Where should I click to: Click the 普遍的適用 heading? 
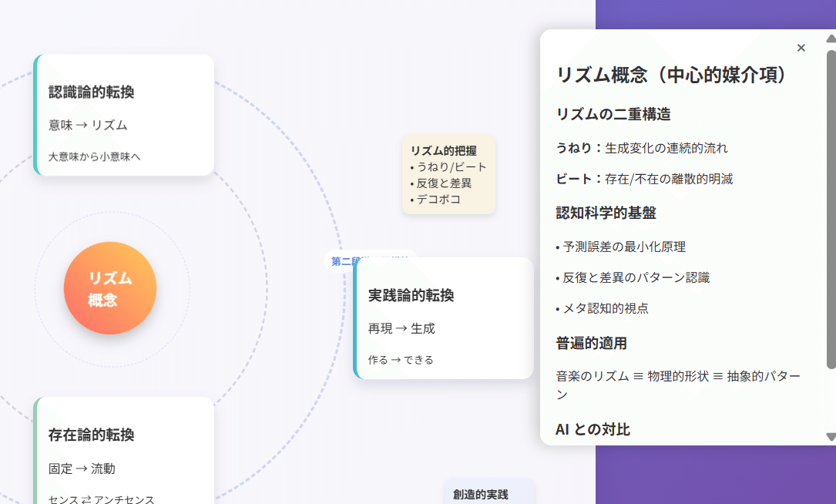pyautogui.click(x=591, y=343)
